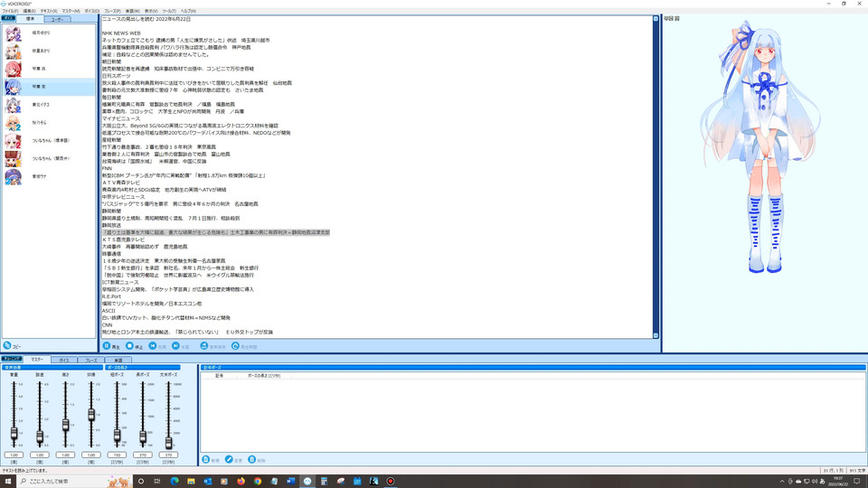The image size is (868, 488).
Task: Click the 停止 stop button icon
Action: click(129, 346)
